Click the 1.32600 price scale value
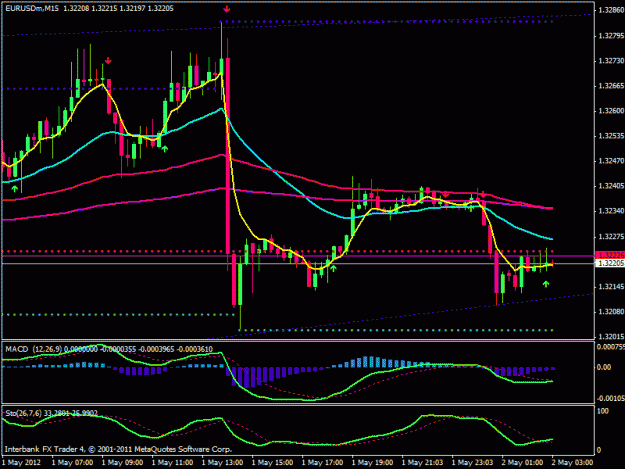The width and height of the screenshot is (625, 469). (611, 111)
